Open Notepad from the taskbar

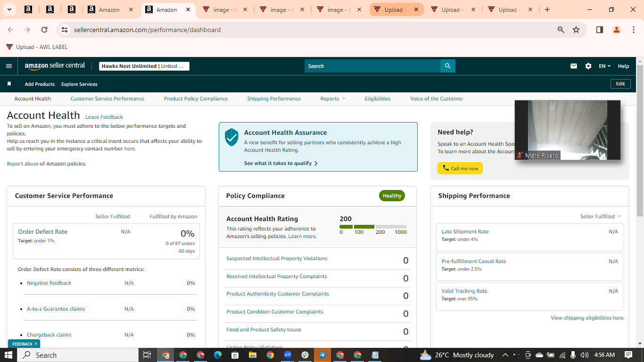click(375, 355)
